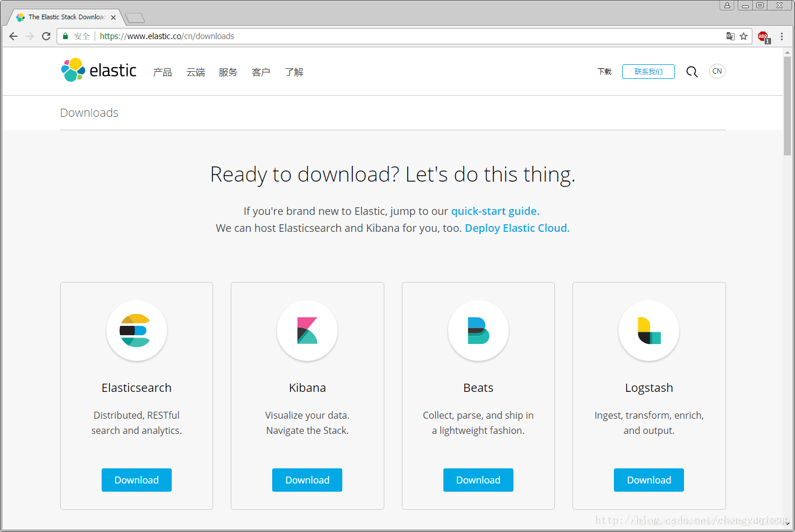
Task: Click "Distributed, RESTful search and analytics." text
Action: [137, 423]
